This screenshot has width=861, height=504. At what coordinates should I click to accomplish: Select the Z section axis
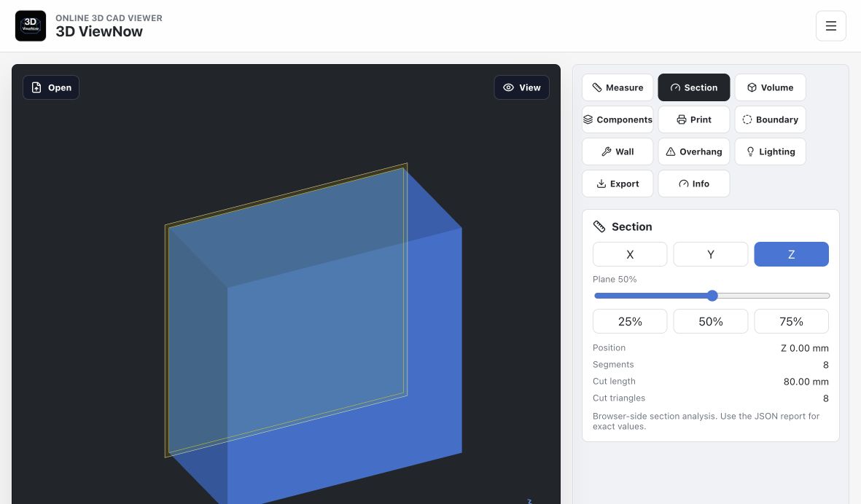click(791, 254)
